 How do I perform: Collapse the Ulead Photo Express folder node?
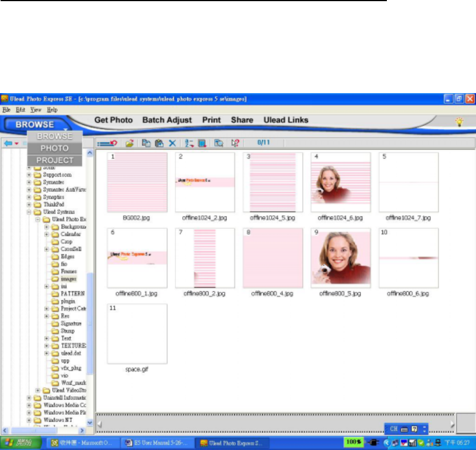pyautogui.click(x=38, y=219)
